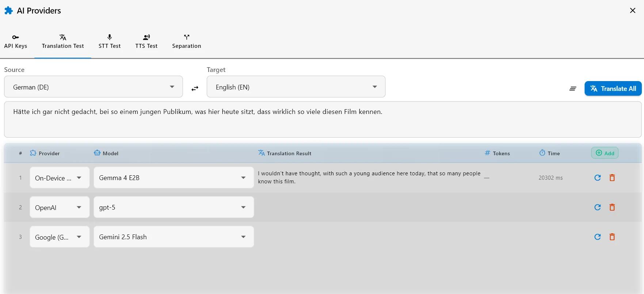
Task: Add a new provider row
Action: [605, 153]
